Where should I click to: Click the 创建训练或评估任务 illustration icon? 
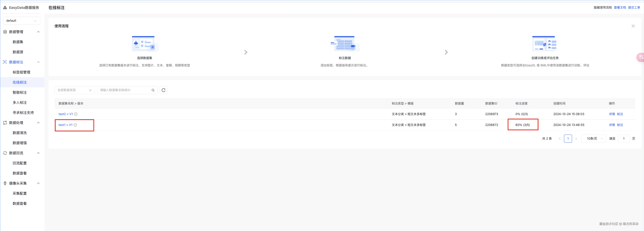pyautogui.click(x=545, y=44)
